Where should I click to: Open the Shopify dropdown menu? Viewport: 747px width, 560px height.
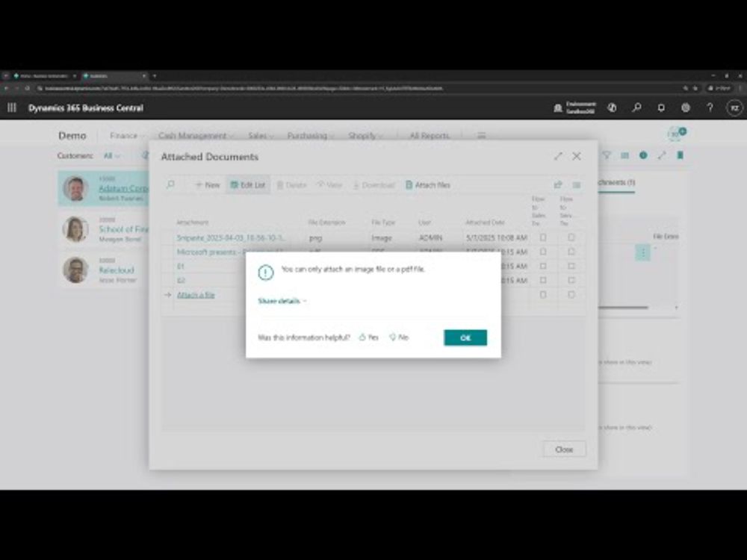pos(365,136)
